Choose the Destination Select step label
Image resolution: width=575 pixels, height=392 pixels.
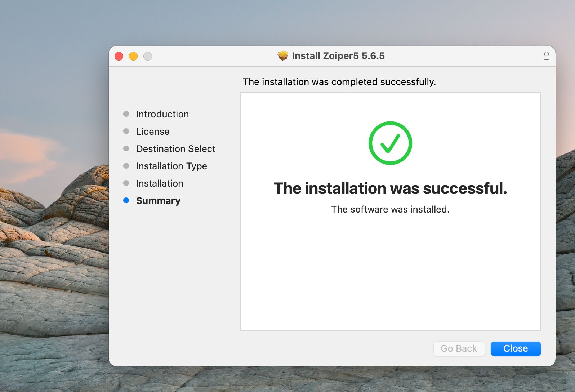pos(175,149)
